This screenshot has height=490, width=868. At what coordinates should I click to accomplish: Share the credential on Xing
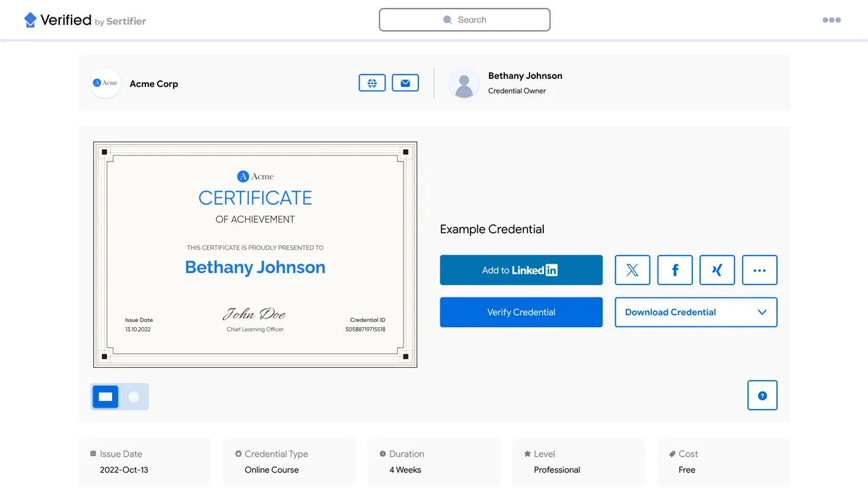pos(717,270)
